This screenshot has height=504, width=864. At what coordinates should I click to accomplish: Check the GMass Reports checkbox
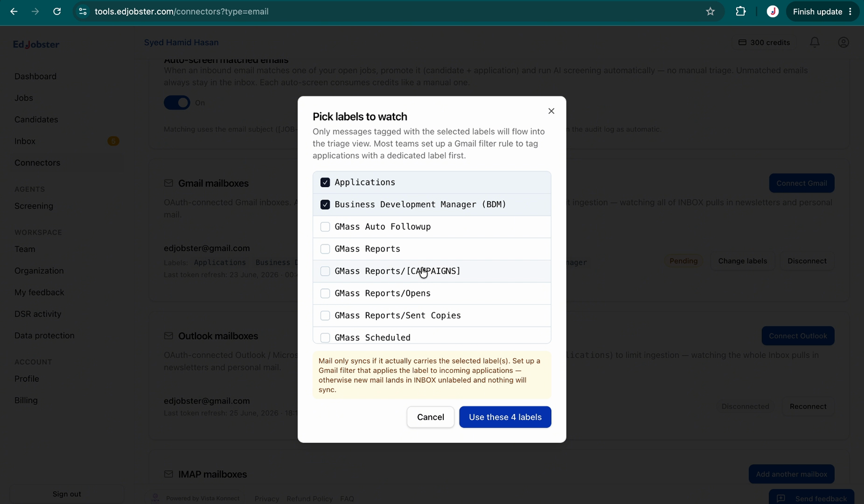point(325,249)
